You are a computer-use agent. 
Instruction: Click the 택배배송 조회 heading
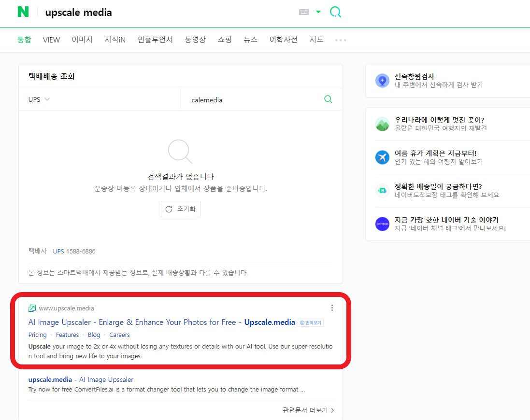[x=51, y=76]
